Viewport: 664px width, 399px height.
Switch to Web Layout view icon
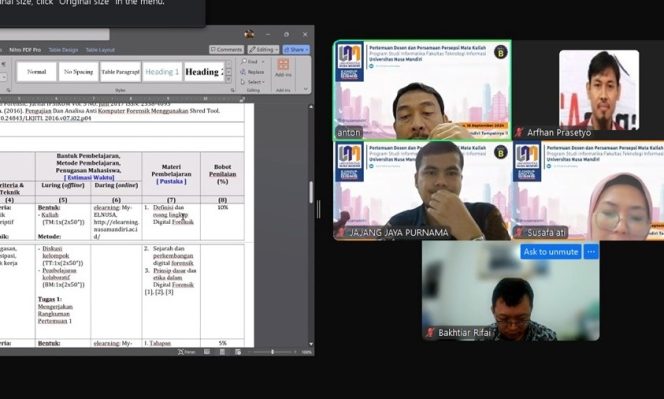click(238, 352)
